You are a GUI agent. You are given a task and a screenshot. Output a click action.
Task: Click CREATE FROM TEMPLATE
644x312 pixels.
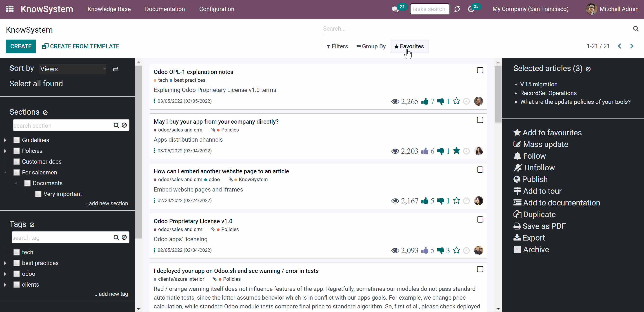coord(80,47)
